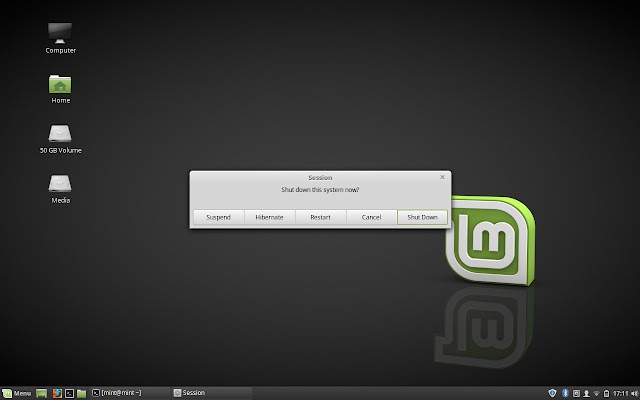Cancel the shutdown dialog
Image resolution: width=640 pixels, height=400 pixels.
[x=371, y=217]
